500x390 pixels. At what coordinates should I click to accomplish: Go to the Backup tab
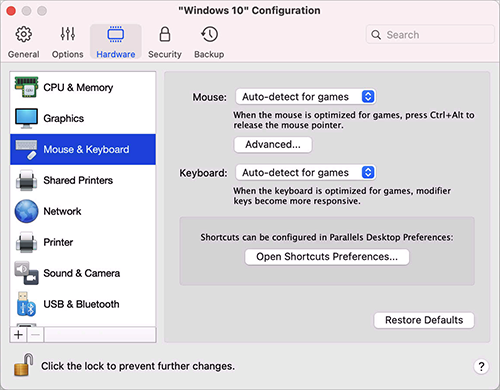click(209, 42)
